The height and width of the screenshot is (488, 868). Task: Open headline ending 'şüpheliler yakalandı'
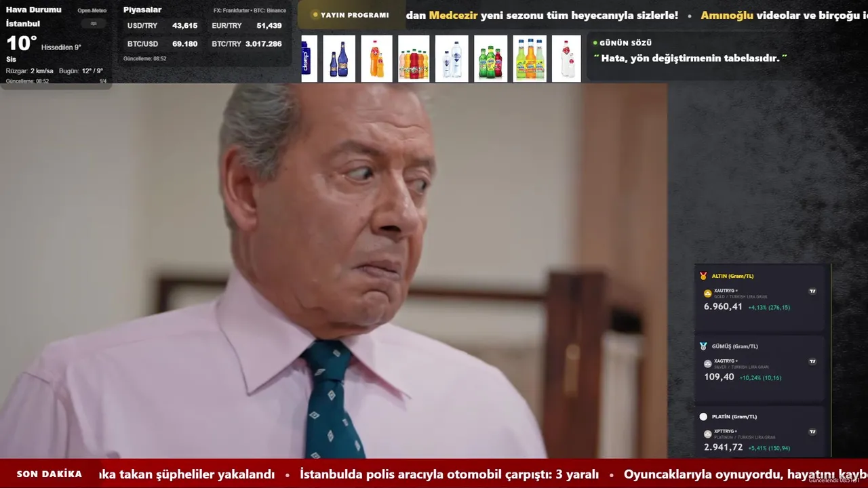click(x=186, y=474)
